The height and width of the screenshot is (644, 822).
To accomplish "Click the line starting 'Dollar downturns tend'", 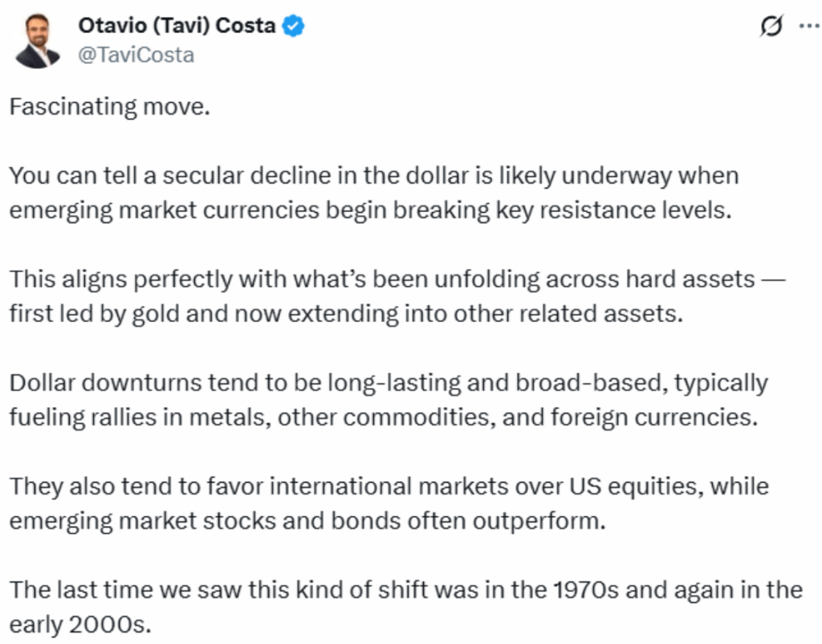I will 389,383.
